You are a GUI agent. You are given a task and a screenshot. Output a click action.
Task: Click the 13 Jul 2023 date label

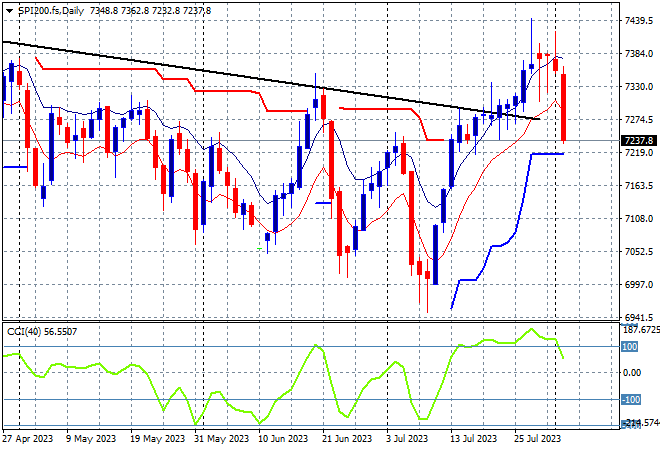(474, 439)
